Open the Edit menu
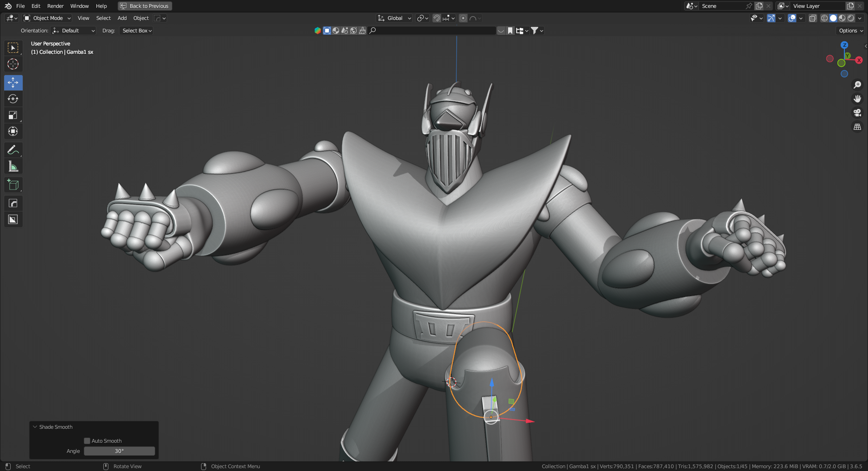Image resolution: width=868 pixels, height=471 pixels. [x=36, y=6]
